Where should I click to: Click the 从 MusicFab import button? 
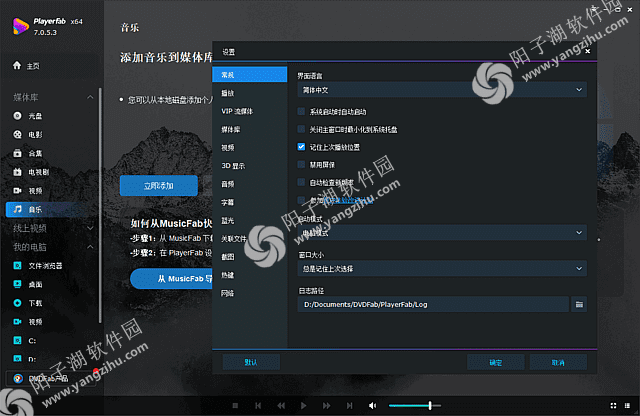171,279
